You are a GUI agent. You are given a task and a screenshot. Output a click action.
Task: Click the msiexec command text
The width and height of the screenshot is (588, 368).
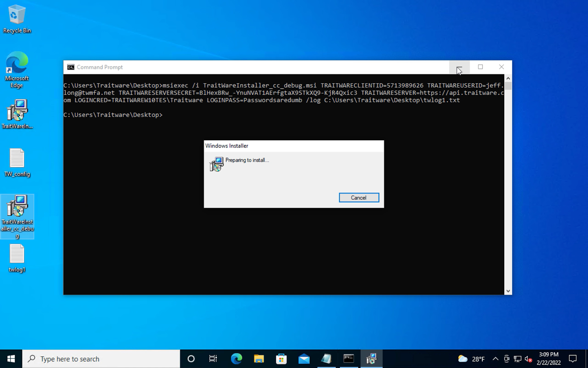click(283, 93)
